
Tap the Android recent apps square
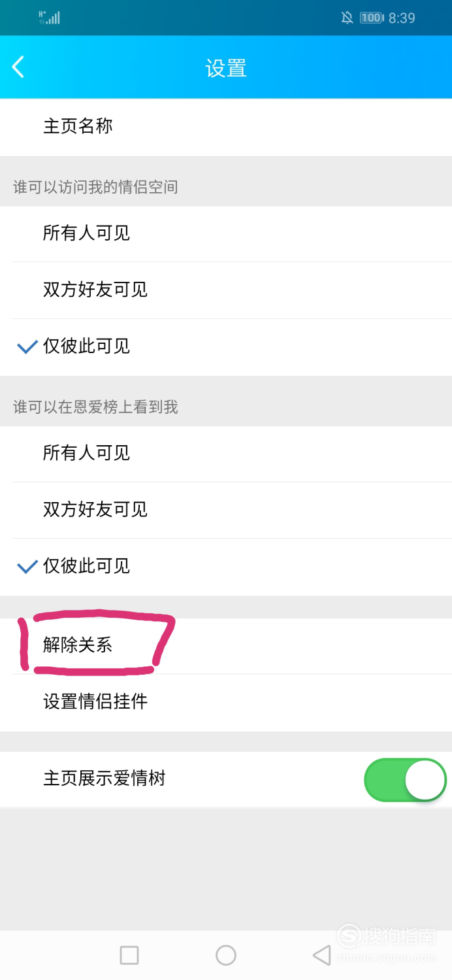click(x=129, y=955)
